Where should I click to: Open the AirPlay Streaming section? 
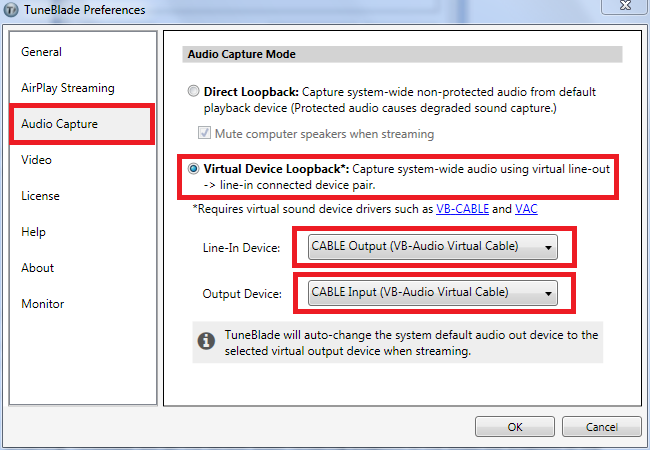coord(68,88)
